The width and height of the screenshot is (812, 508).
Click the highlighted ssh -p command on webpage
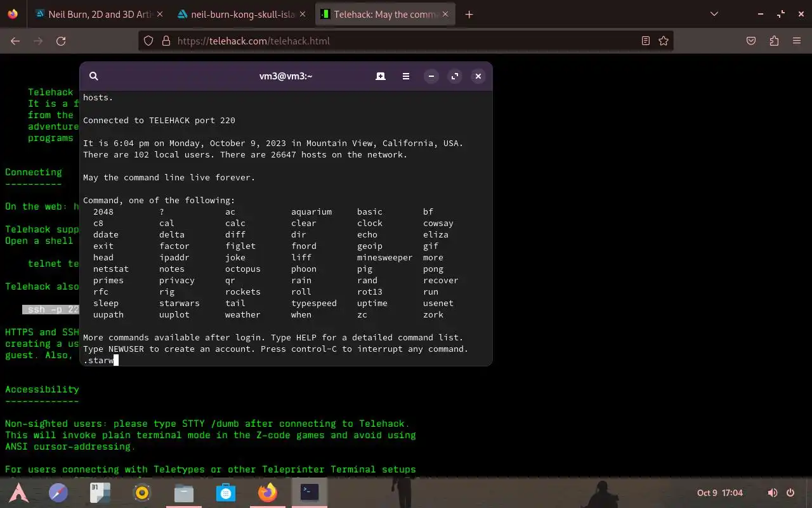(x=51, y=309)
